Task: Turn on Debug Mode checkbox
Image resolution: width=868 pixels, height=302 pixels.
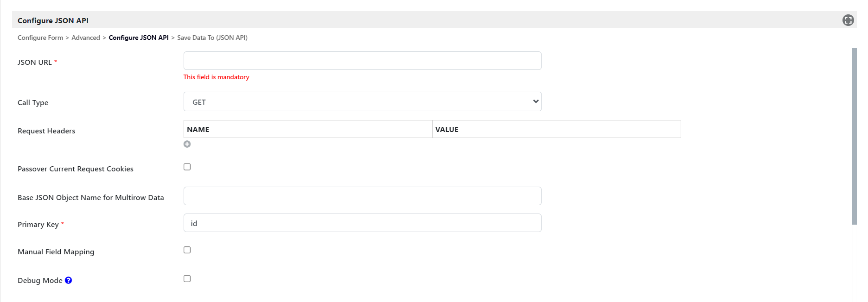Action: coord(187,278)
